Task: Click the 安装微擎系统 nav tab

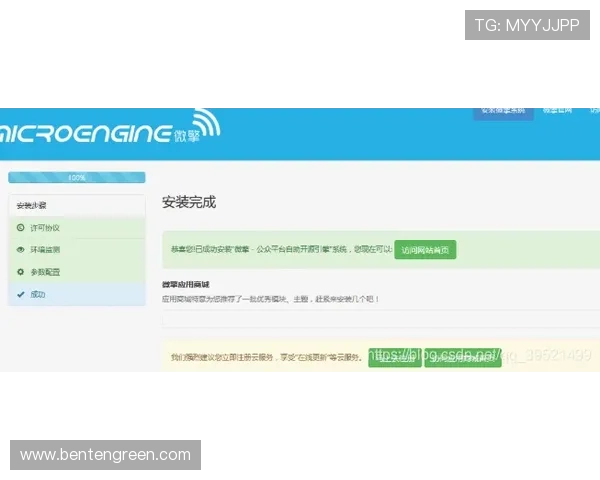Action: point(503,113)
